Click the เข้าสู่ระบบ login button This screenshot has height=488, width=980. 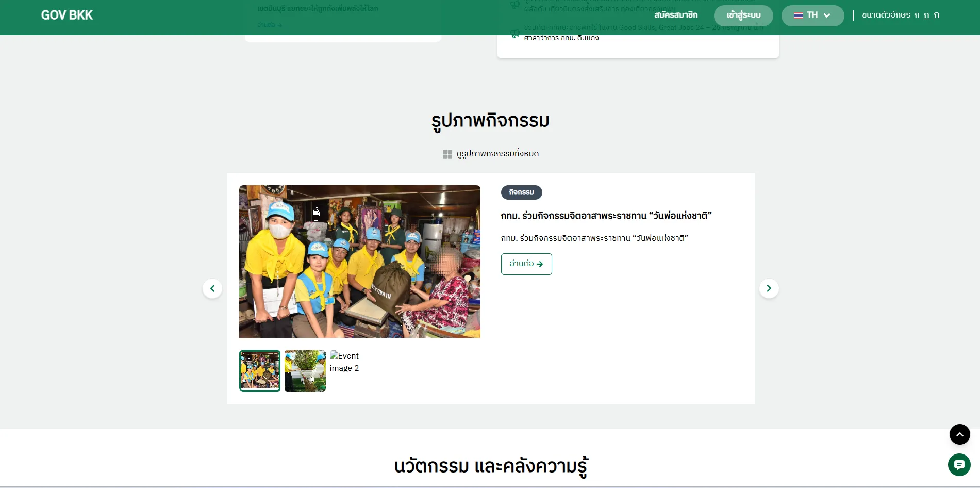pyautogui.click(x=743, y=15)
